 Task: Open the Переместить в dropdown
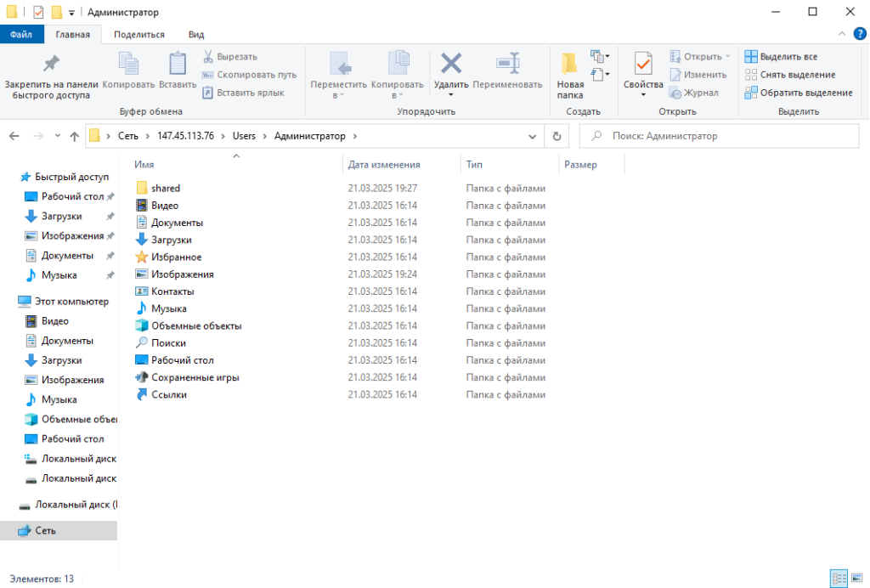[x=338, y=95]
